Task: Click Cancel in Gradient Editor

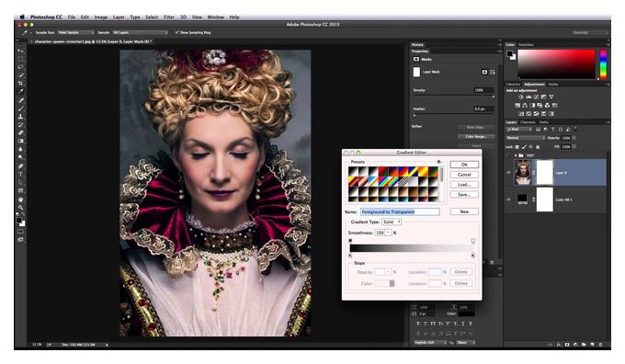Action: pos(464,175)
